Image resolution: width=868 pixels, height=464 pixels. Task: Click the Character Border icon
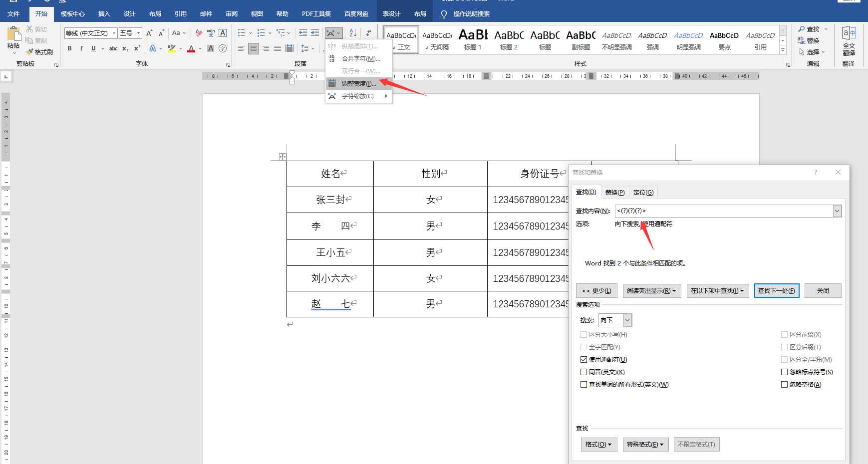(x=223, y=33)
